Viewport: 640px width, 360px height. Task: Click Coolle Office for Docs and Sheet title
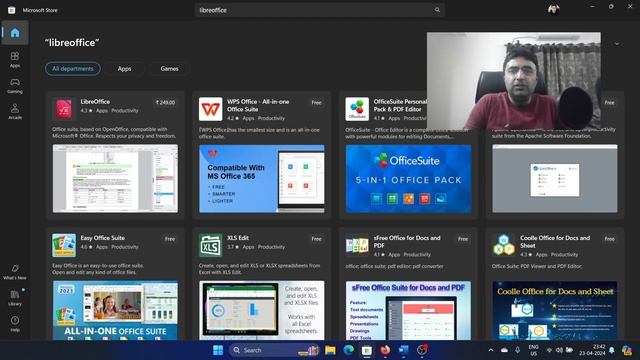(555, 242)
